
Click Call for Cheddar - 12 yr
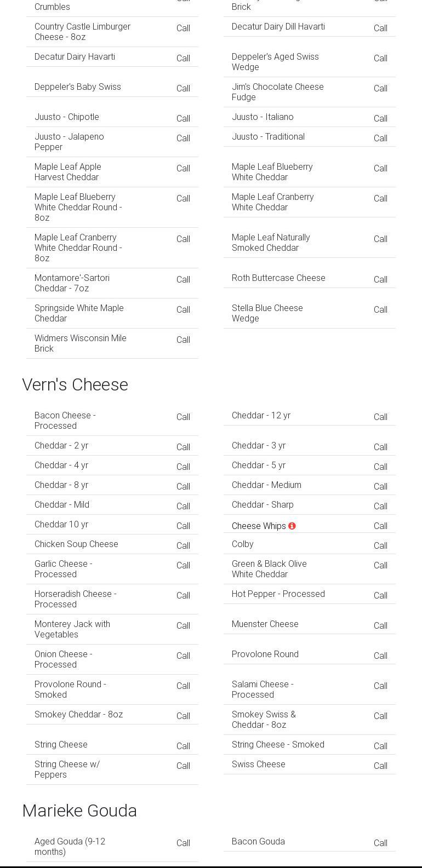pos(380,417)
